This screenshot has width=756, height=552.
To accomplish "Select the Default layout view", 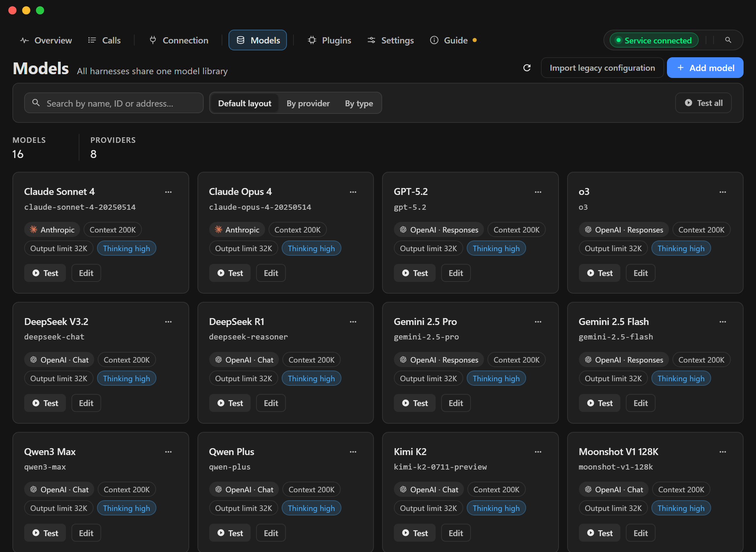I will 245,103.
